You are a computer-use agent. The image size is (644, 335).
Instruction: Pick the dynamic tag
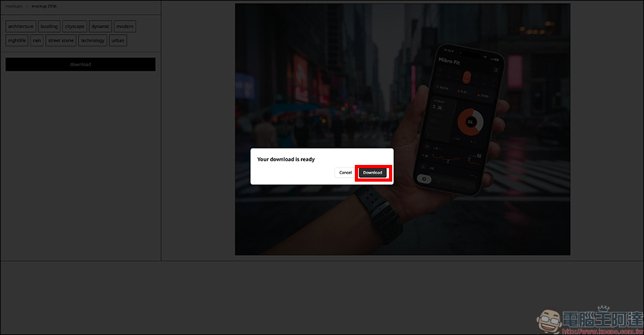[100, 26]
